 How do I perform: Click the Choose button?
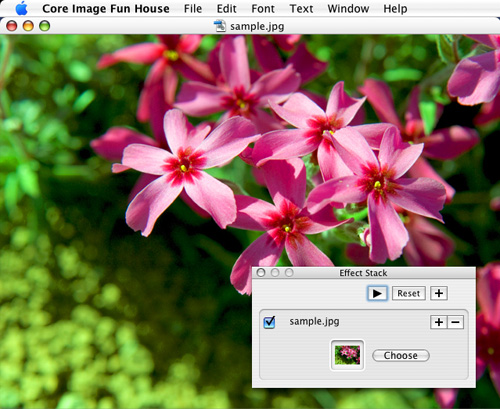(401, 355)
